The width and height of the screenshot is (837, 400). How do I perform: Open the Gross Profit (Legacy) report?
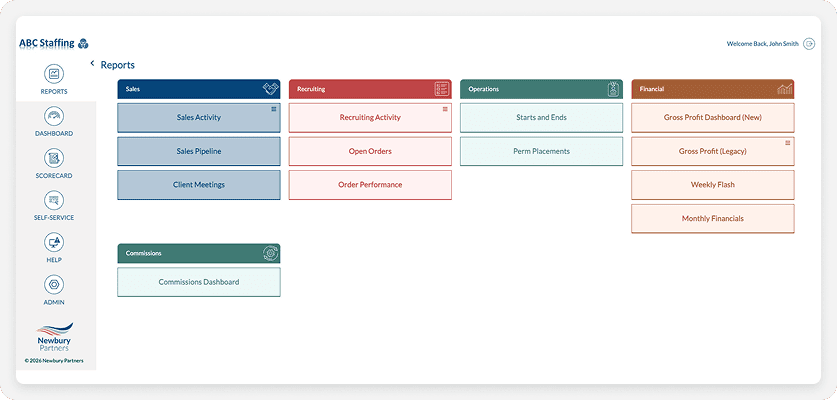(713, 151)
